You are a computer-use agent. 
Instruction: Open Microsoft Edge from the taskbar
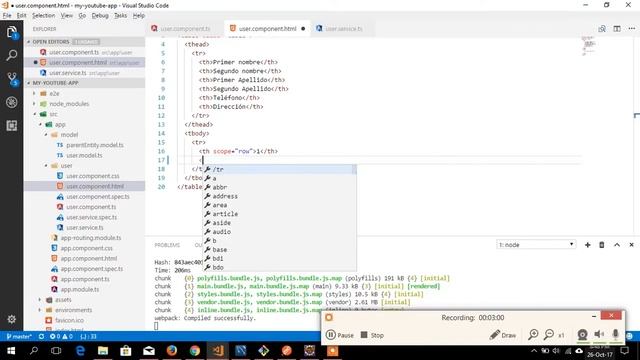click(x=80, y=351)
